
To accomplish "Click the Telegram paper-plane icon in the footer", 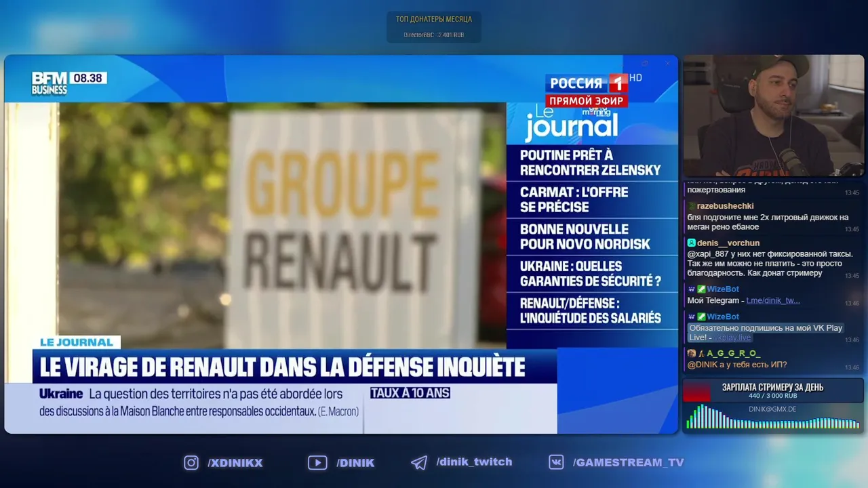I will 419,463.
